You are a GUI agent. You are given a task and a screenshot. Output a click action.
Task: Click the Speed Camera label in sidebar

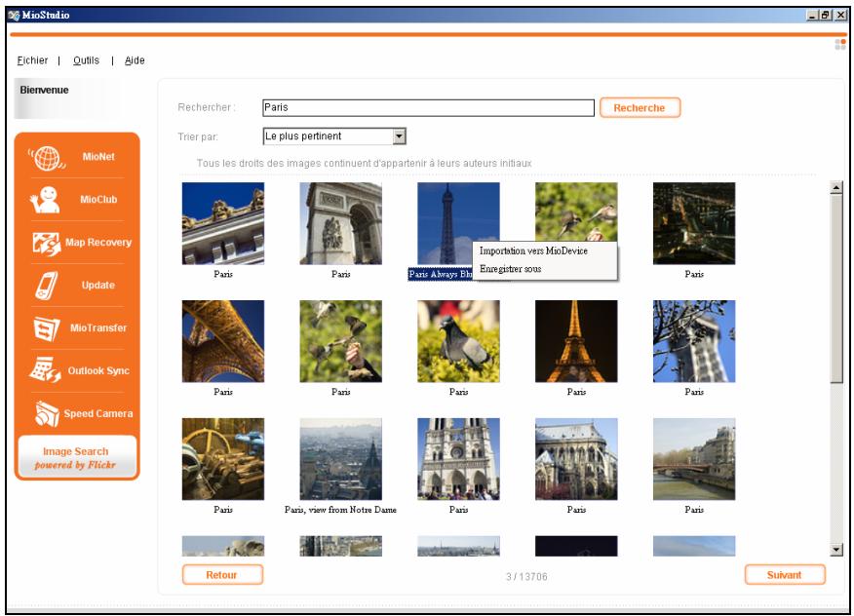click(98, 413)
